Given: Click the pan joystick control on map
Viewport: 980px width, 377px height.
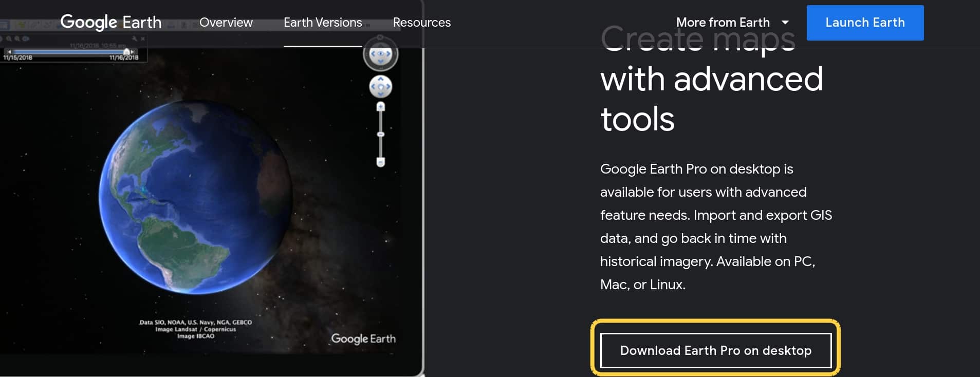Looking at the screenshot, I should coord(381,87).
